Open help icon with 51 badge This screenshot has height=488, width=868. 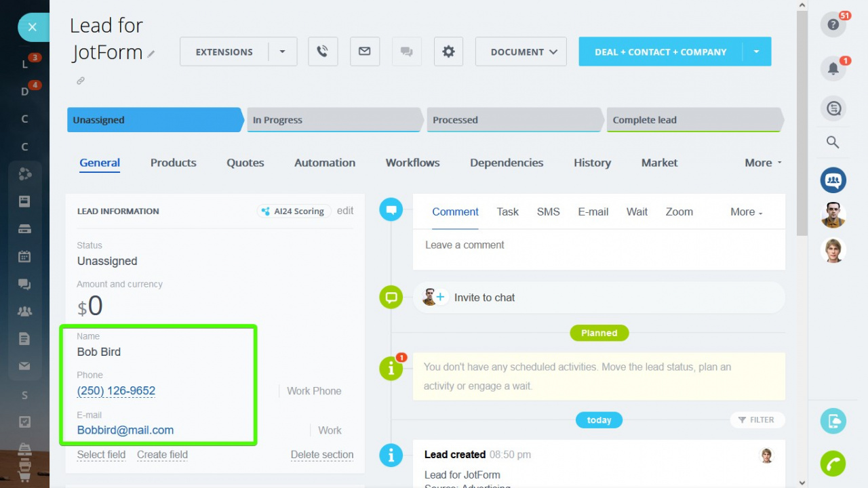point(833,25)
